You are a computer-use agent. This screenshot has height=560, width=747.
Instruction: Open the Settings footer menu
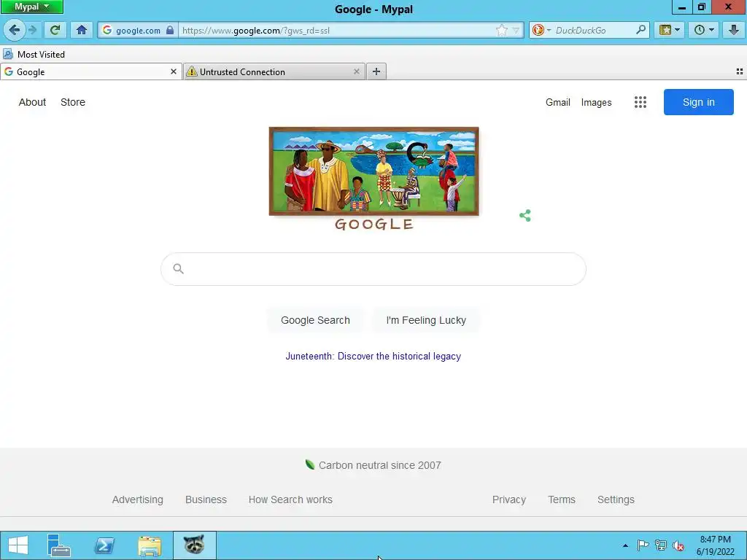tap(616, 499)
